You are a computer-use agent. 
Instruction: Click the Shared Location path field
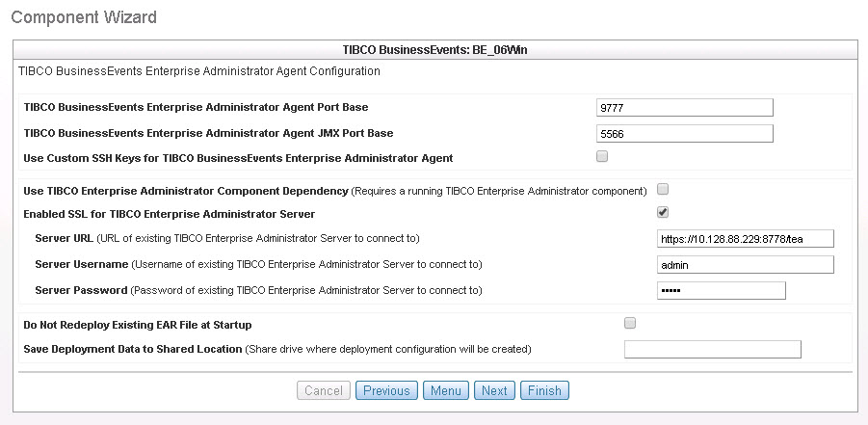(x=713, y=349)
